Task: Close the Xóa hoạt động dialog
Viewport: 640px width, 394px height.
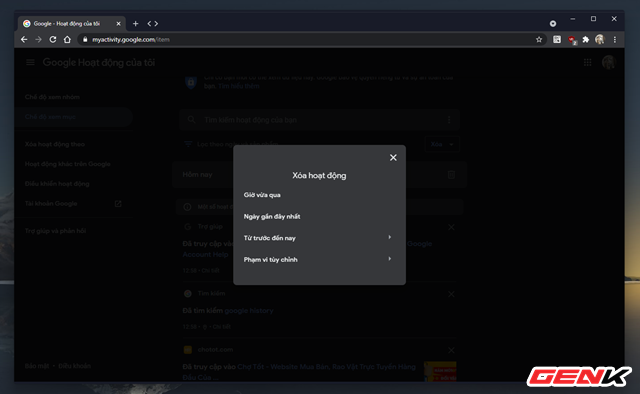Action: coord(393,158)
